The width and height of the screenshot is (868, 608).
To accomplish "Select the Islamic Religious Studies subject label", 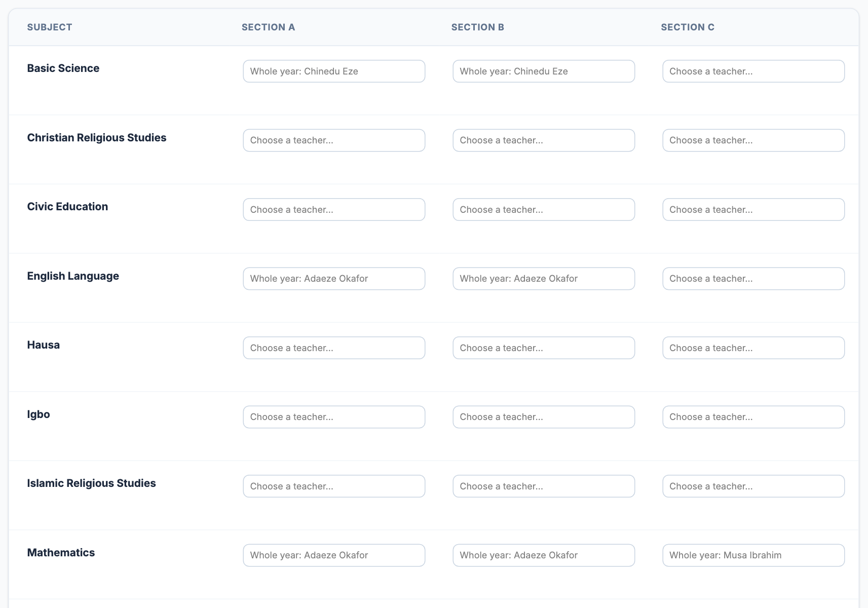I will [91, 483].
